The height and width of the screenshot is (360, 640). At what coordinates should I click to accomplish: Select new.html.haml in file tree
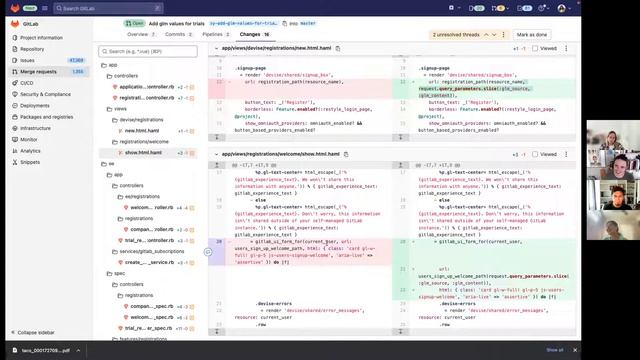pos(142,131)
